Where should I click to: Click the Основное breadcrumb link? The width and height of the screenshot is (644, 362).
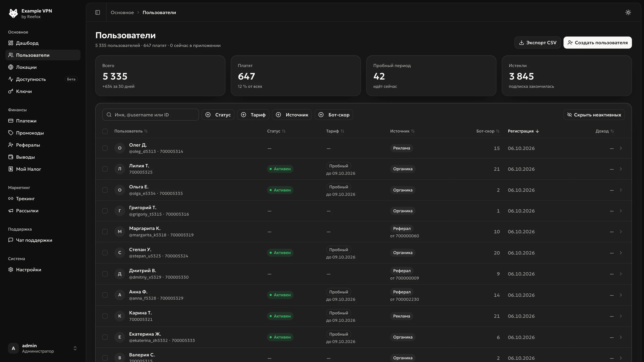tap(122, 13)
